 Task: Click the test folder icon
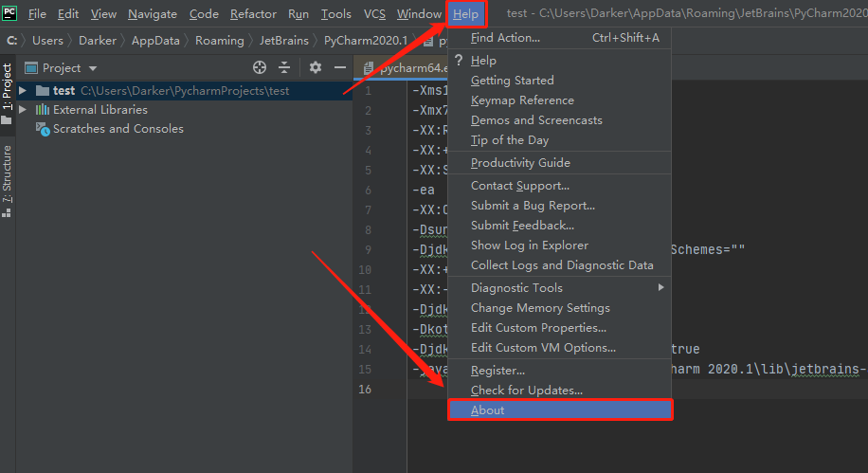43,90
